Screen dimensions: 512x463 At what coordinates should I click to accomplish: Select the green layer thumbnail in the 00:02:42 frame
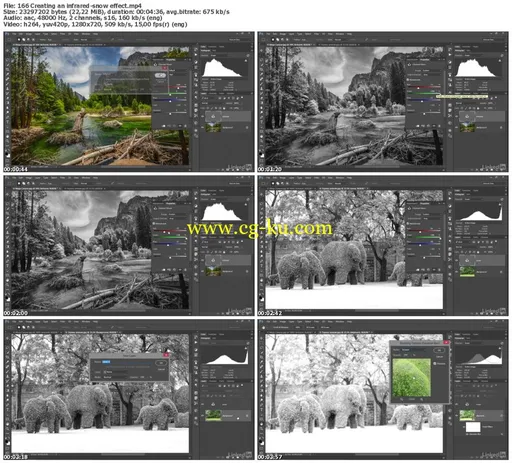click(467, 272)
